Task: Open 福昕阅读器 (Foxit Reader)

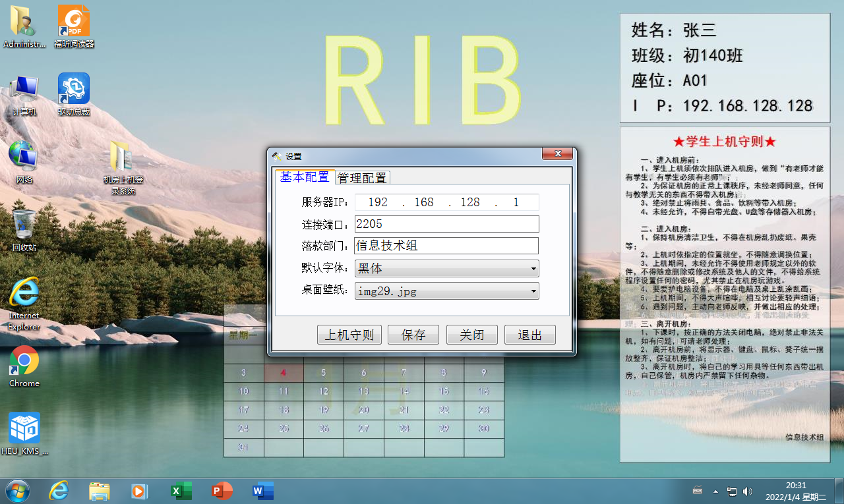Action: click(x=73, y=20)
